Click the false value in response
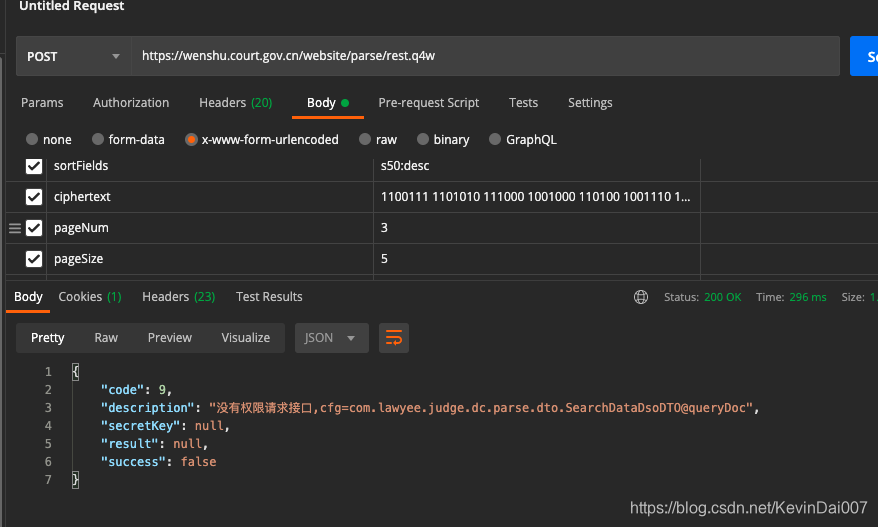 click(198, 461)
